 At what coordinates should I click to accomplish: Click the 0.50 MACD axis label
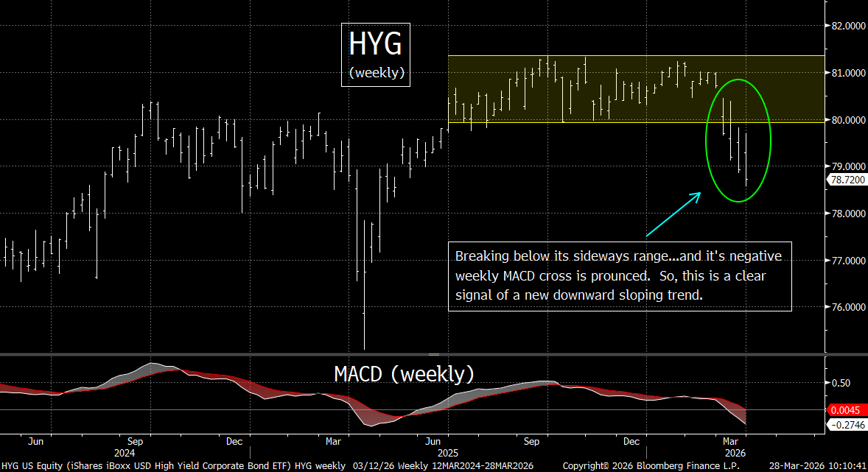[x=840, y=383]
